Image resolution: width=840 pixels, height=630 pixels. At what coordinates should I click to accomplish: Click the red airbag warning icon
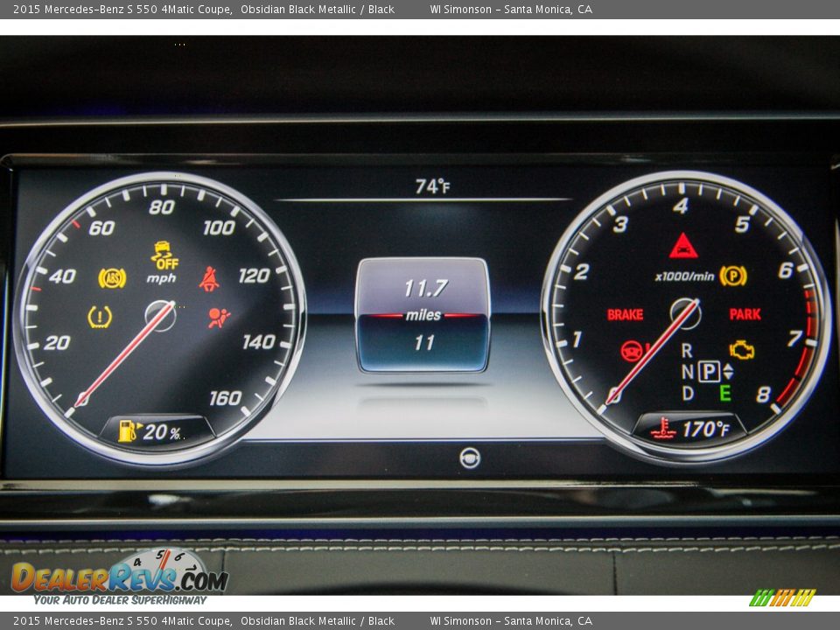(x=219, y=317)
